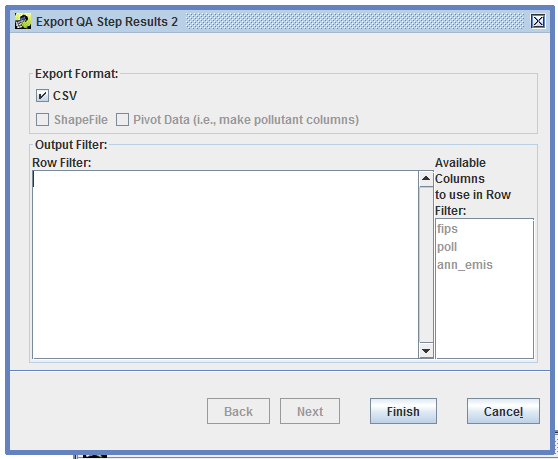Click the Row Filter scrollbar up arrow

(x=426, y=179)
